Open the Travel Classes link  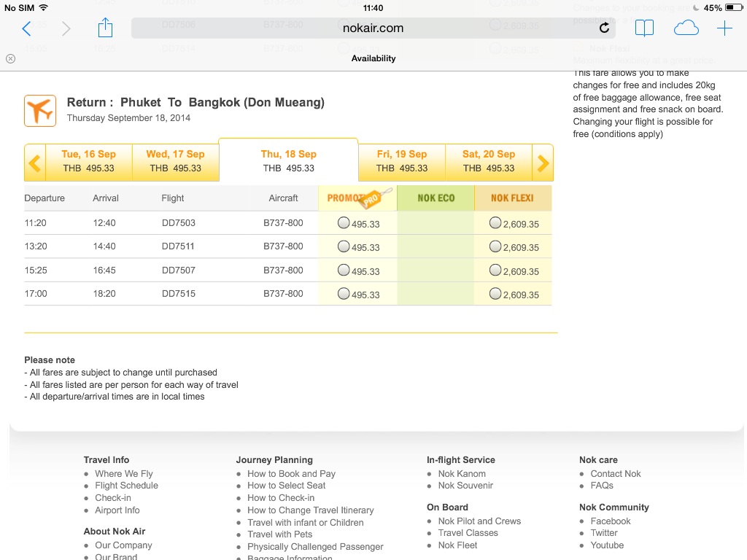tap(468, 533)
